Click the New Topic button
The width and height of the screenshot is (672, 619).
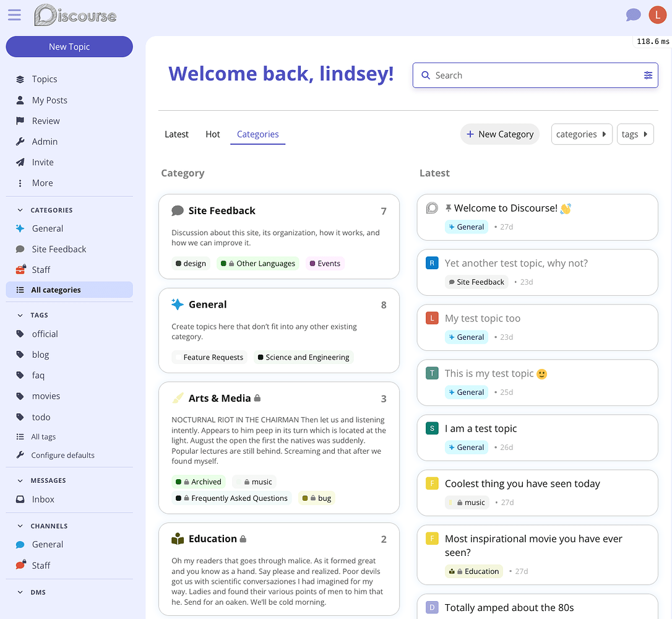click(x=69, y=47)
